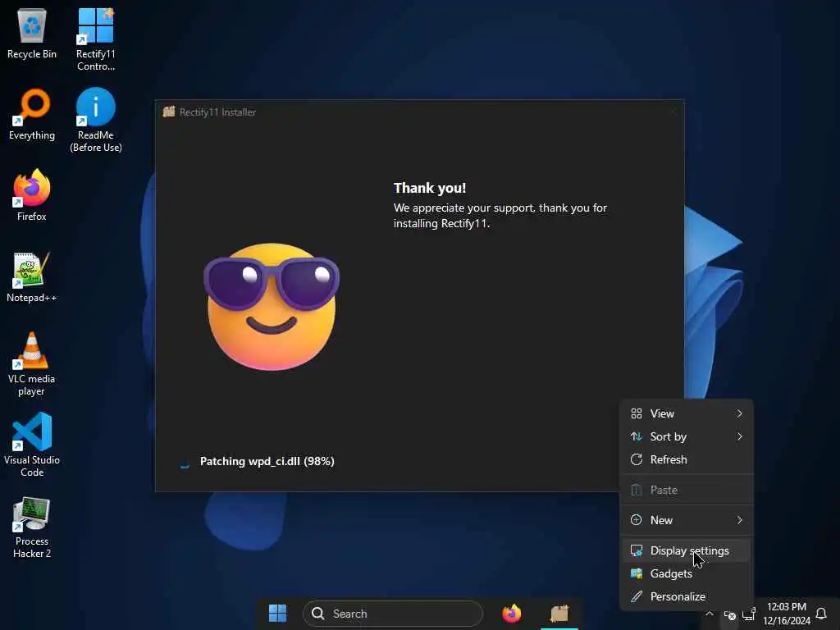Click the View menu grid icon
This screenshot has height=630, width=840.
[x=637, y=413]
